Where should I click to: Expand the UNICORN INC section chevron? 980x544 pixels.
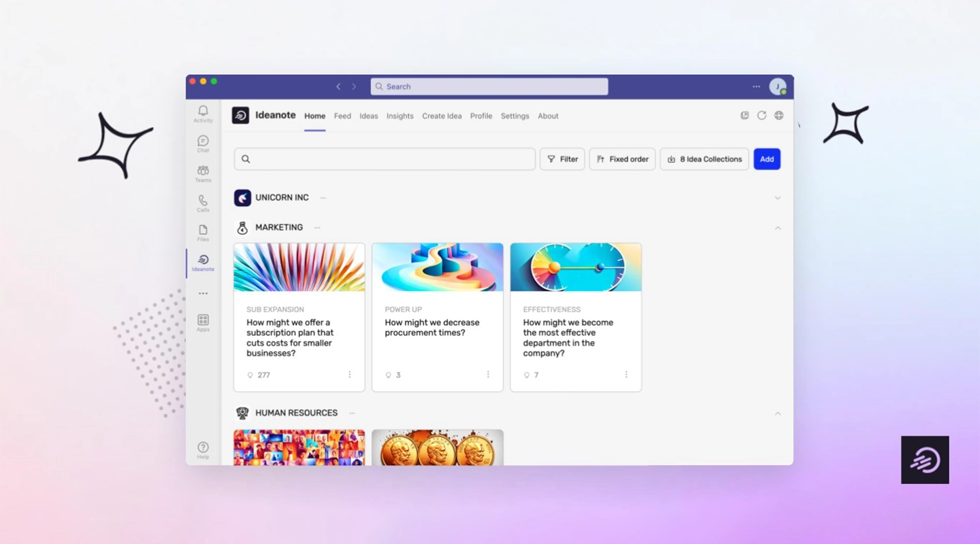(x=777, y=198)
